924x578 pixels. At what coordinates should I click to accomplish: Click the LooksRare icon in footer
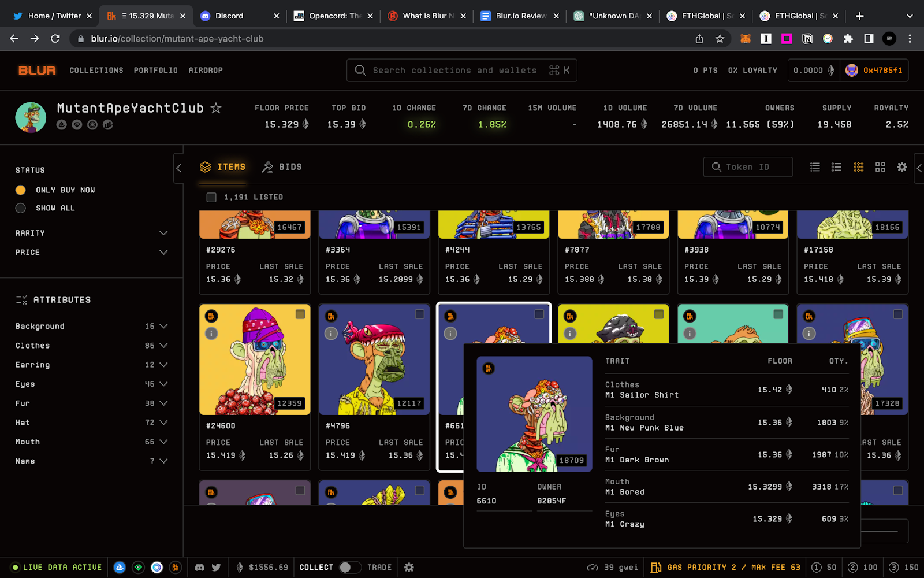coord(138,568)
